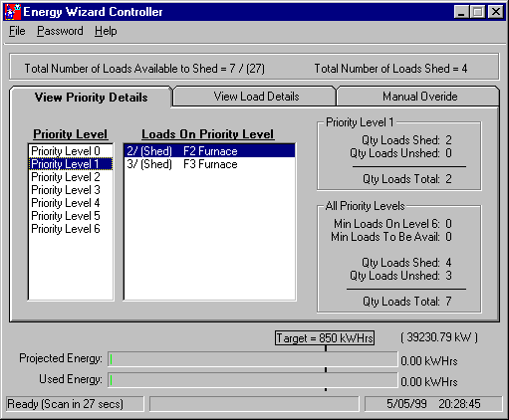509x420 pixels.
Task: Click the Used Energy 0.00 kWHrs value
Action: point(429,382)
